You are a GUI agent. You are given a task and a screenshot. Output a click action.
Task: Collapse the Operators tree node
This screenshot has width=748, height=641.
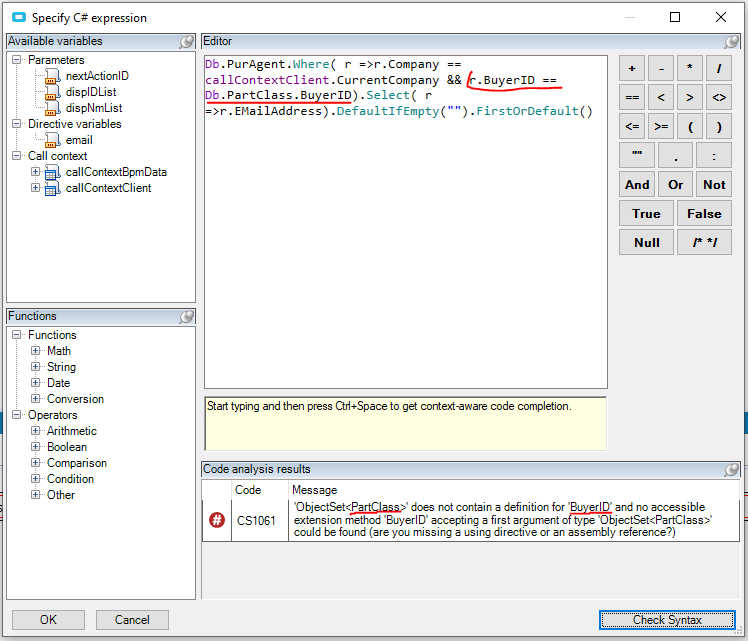tap(17, 414)
